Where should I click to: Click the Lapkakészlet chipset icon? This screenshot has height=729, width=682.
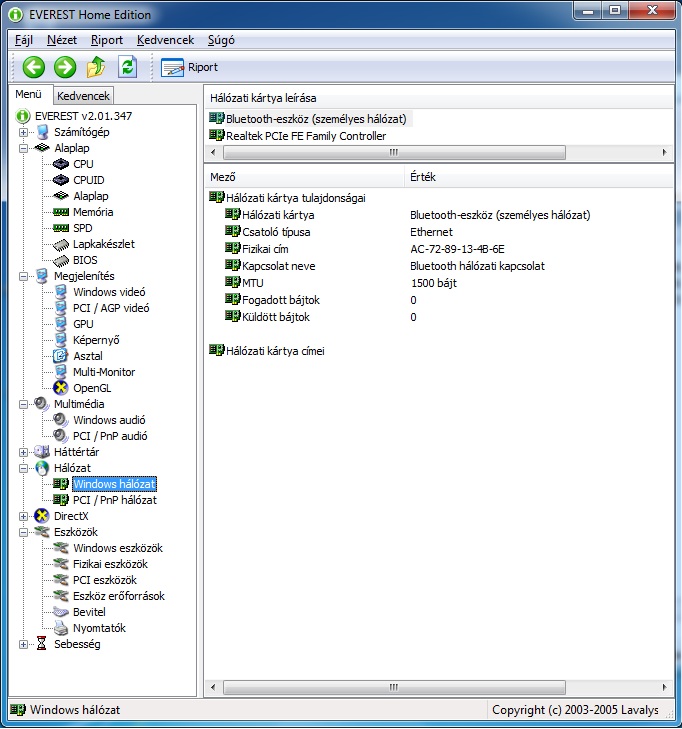[61, 244]
